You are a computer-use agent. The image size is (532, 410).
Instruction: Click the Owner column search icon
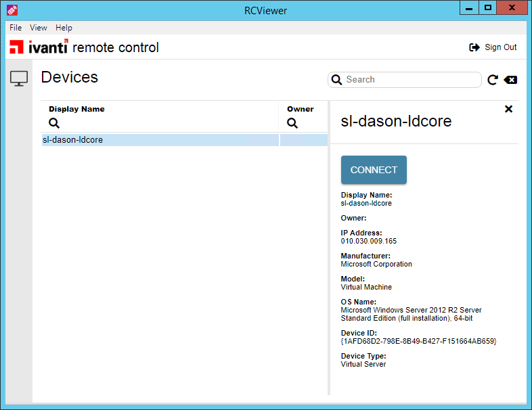292,122
